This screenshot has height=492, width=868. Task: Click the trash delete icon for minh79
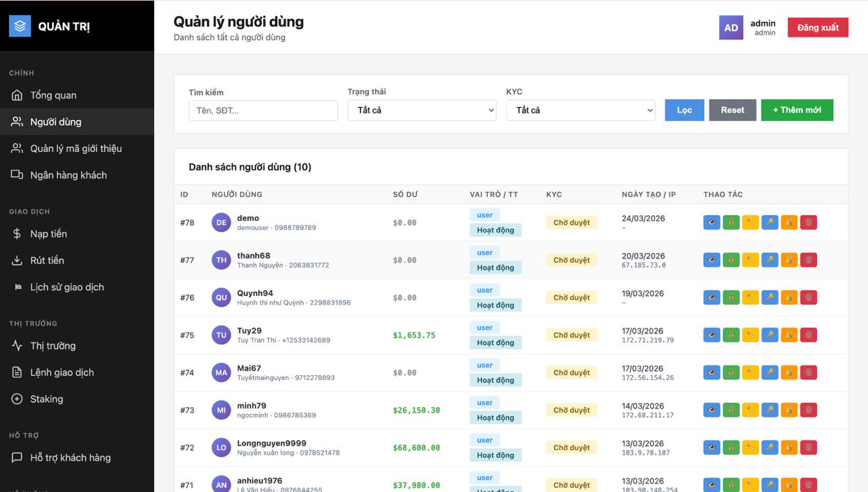click(808, 410)
